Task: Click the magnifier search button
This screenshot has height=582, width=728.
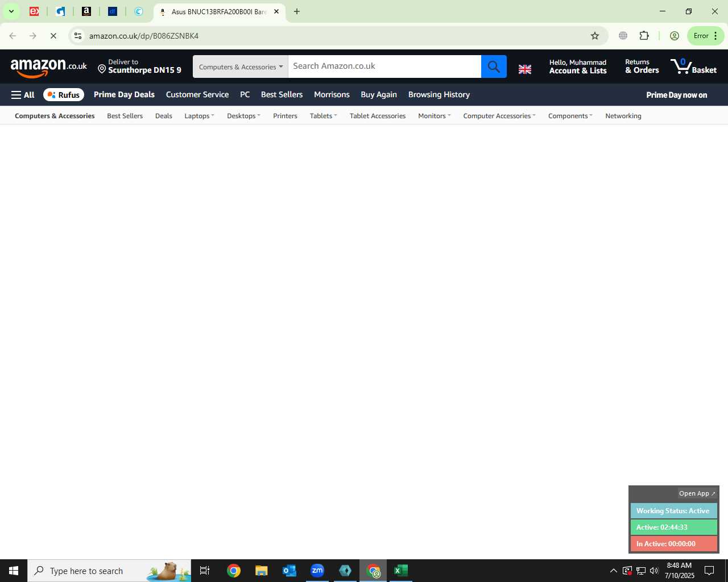Action: (494, 66)
